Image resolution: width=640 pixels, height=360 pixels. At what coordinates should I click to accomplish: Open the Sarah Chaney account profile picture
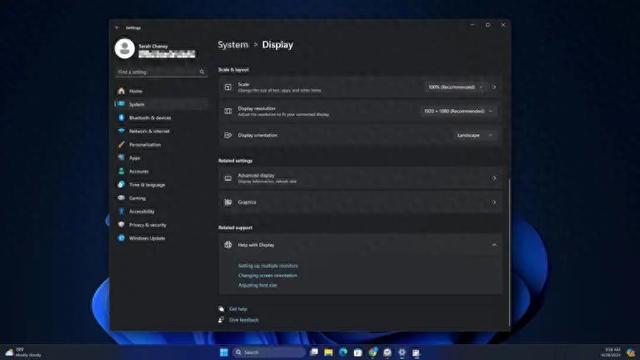click(124, 49)
